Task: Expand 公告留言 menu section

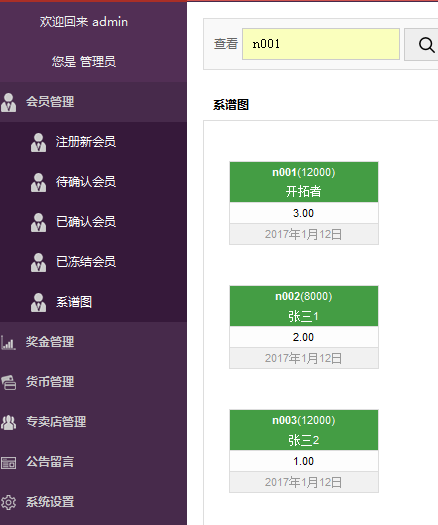Action: coord(93,462)
